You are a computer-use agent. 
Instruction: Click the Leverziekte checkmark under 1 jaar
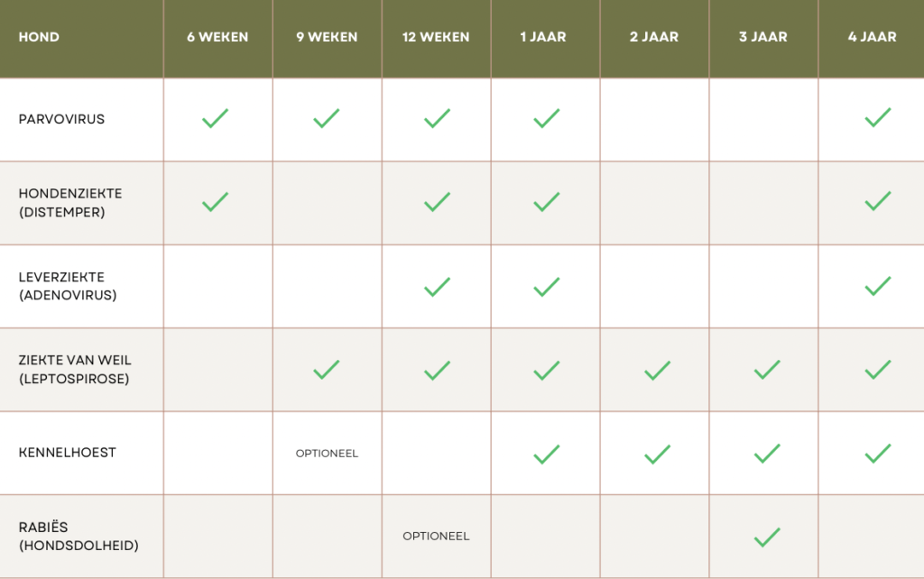click(x=546, y=287)
